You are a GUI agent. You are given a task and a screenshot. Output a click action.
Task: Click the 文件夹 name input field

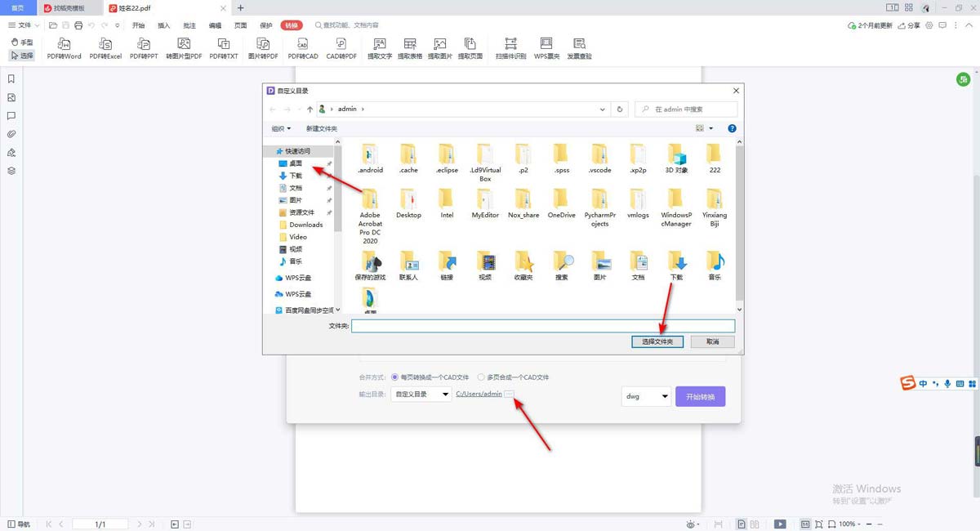tap(543, 326)
